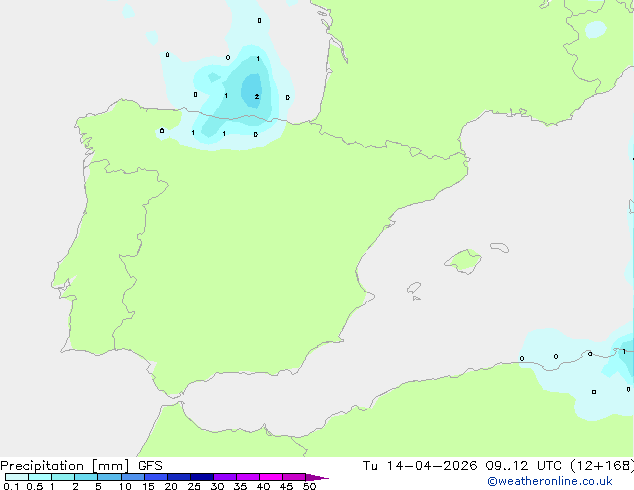This screenshot has width=634, height=490.
Task: Click the '45' legend scale label
Action: pos(286,486)
